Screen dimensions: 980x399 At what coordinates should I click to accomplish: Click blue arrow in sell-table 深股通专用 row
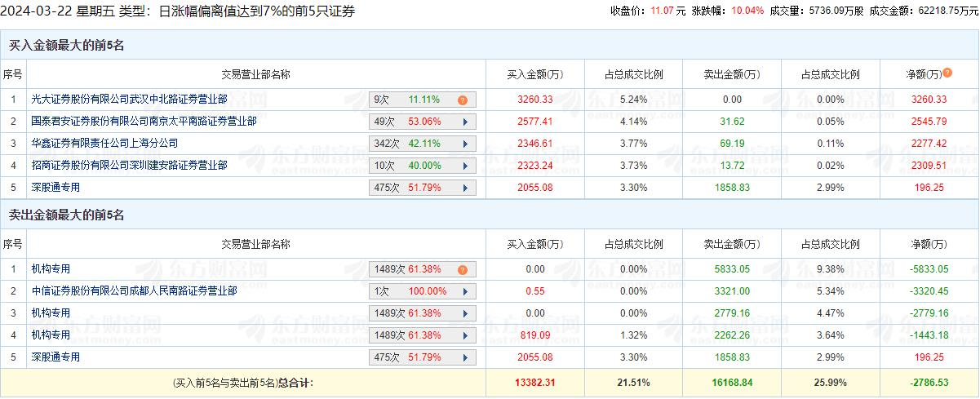(x=464, y=357)
